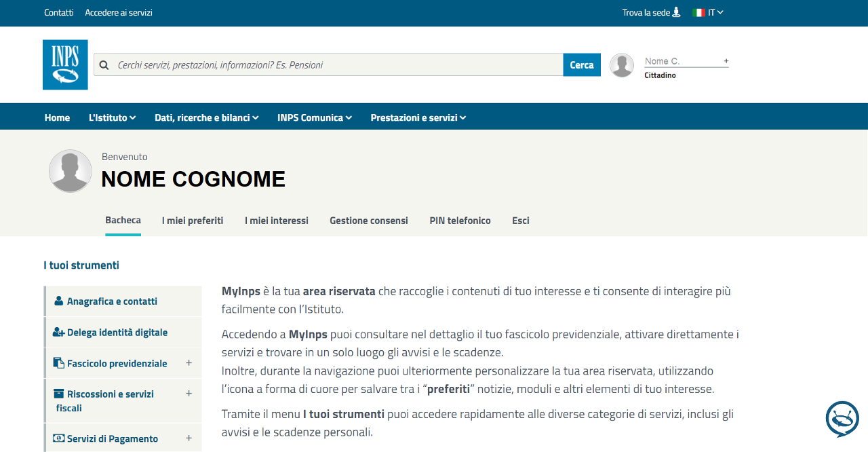This screenshot has height=452, width=868.
Task: Open the Prestazioni e servizi dropdown
Action: click(x=418, y=117)
